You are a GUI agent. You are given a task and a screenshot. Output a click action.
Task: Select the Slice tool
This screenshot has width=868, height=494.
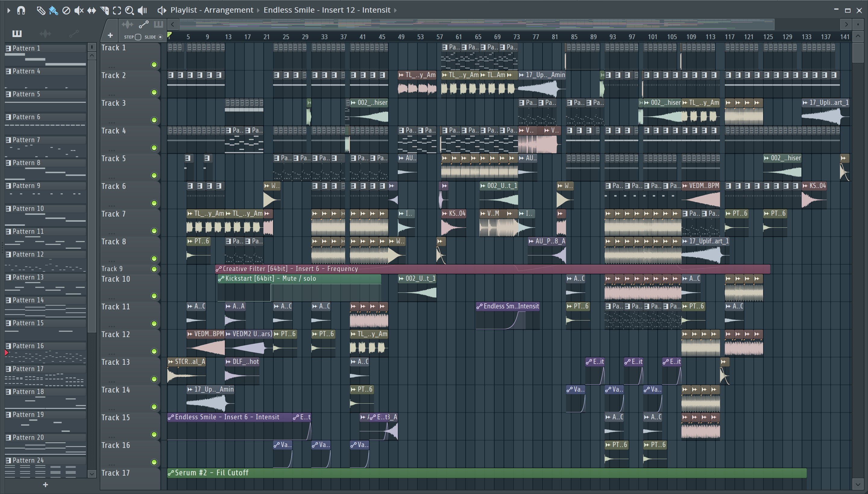105,11
